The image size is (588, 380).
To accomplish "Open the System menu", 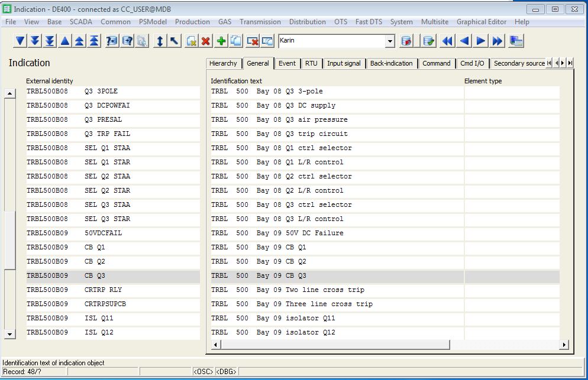I will 401,22.
